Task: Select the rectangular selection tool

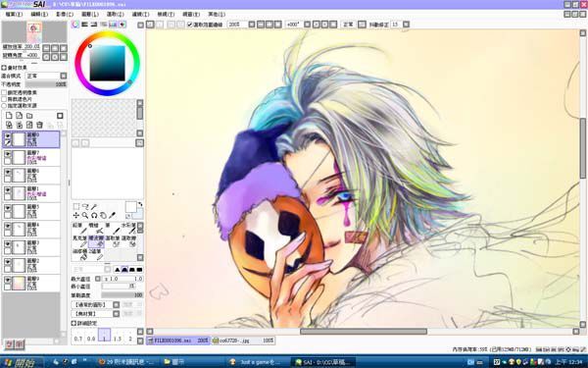Action: pyautogui.click(x=76, y=206)
